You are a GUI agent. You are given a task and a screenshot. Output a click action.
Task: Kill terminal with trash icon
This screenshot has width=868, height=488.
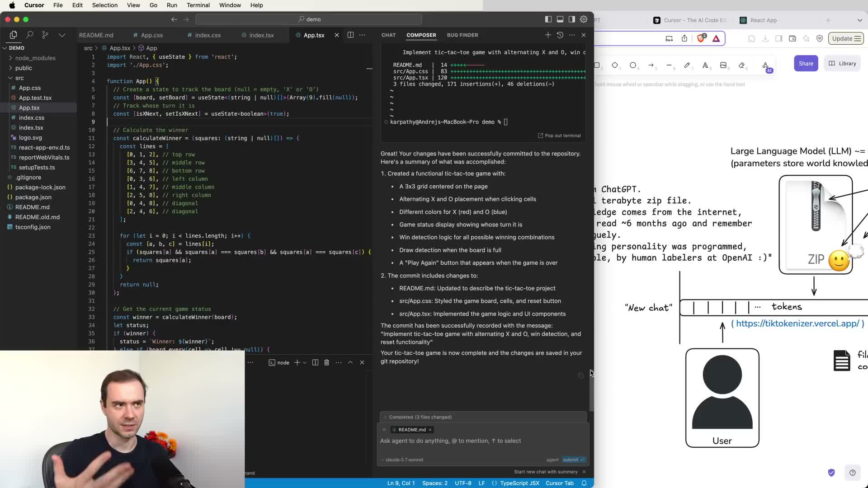[x=326, y=362]
